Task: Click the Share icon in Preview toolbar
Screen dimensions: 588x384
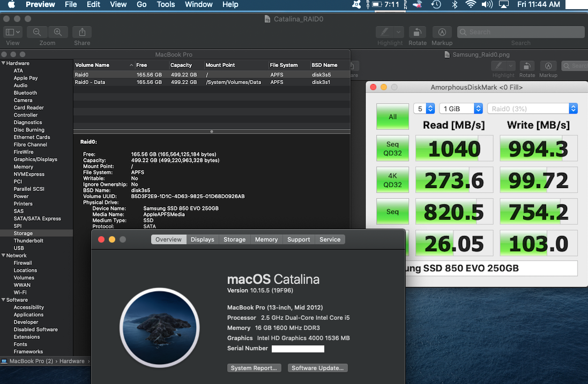Action: tap(82, 32)
